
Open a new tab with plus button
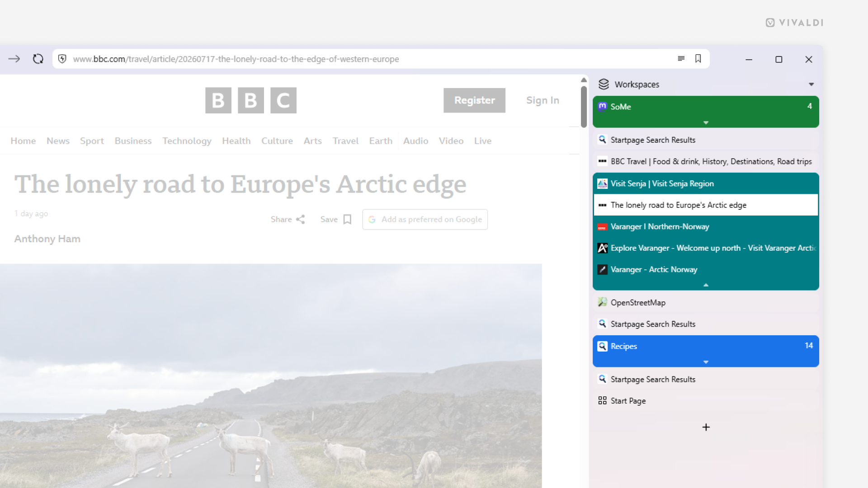706,427
